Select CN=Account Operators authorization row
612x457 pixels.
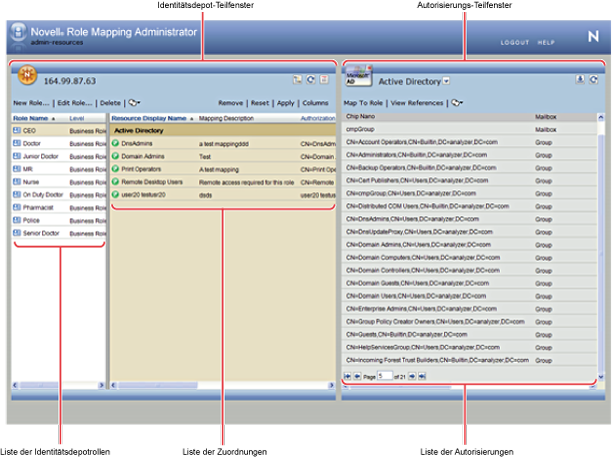[470, 142]
